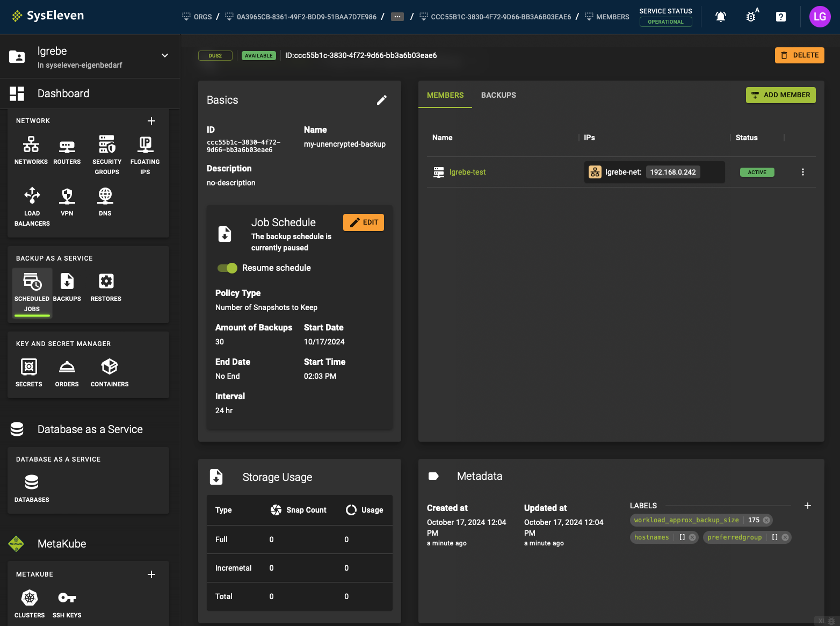Open Database as a Service heading

coord(90,429)
